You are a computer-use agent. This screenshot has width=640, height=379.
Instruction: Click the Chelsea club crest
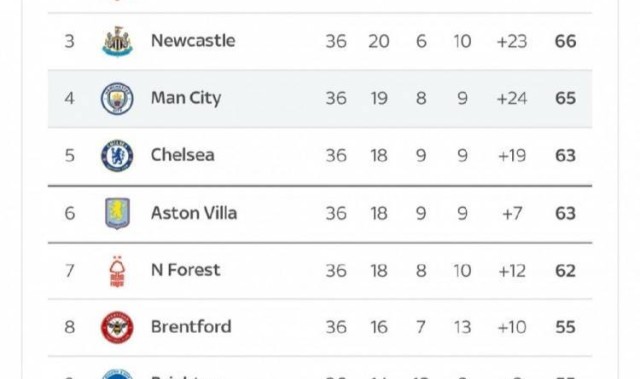tap(117, 155)
